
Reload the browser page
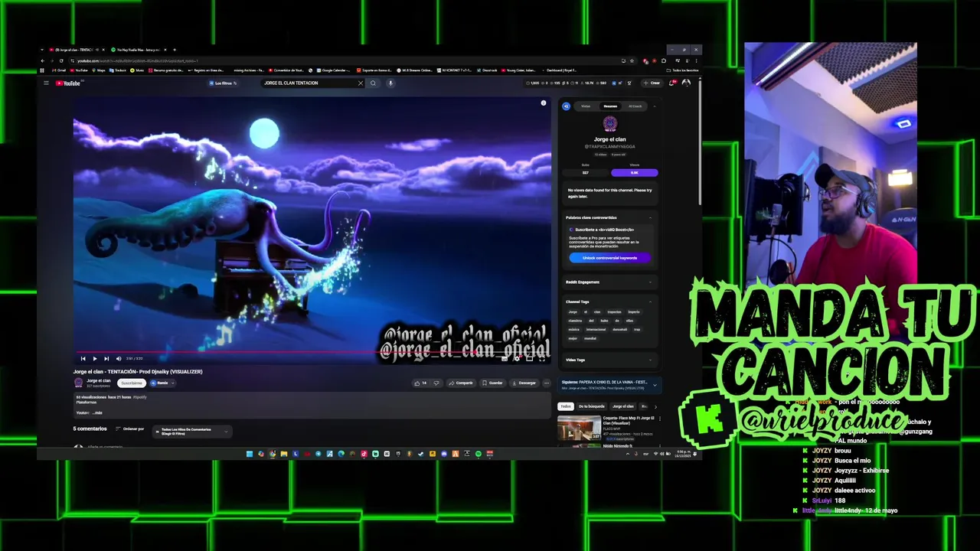(61, 60)
